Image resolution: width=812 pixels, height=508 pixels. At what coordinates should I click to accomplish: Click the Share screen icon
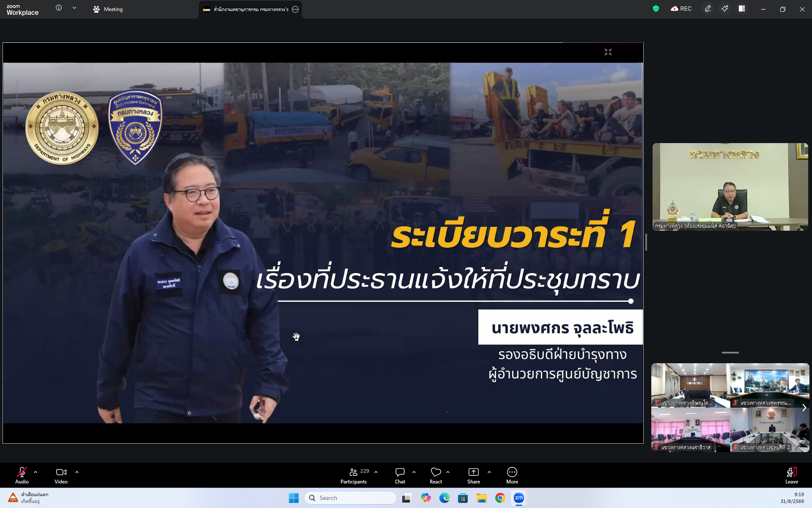[474, 475]
